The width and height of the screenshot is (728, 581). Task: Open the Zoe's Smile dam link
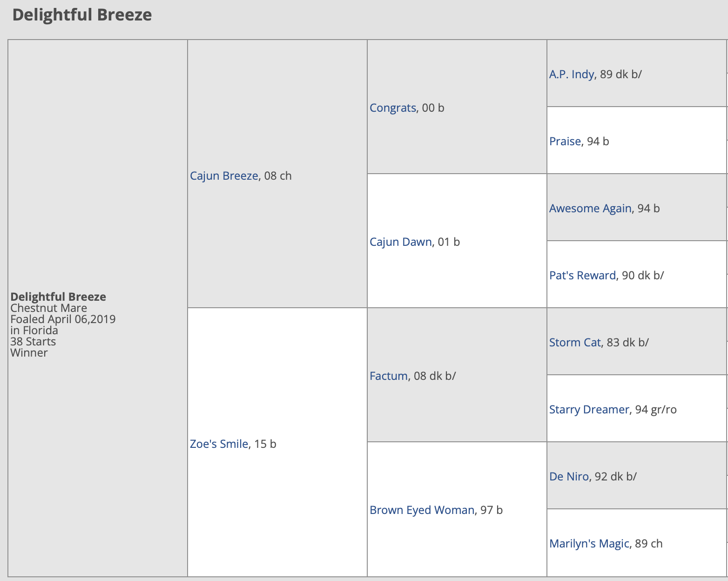click(x=219, y=444)
